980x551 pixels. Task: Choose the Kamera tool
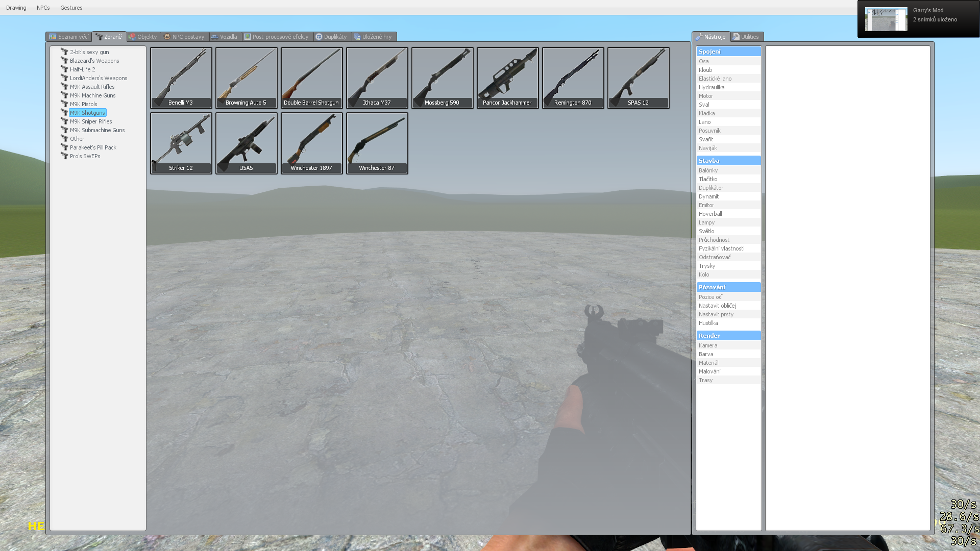(728, 345)
